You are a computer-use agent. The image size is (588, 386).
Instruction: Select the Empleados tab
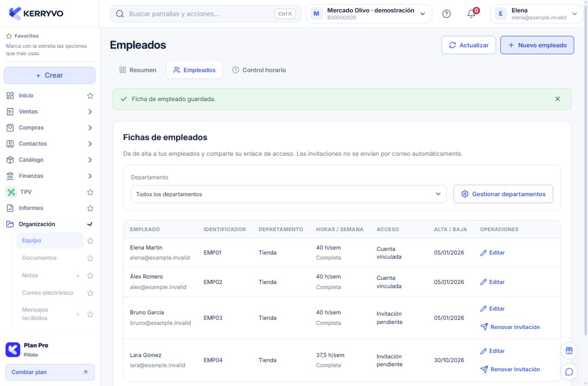[194, 70]
